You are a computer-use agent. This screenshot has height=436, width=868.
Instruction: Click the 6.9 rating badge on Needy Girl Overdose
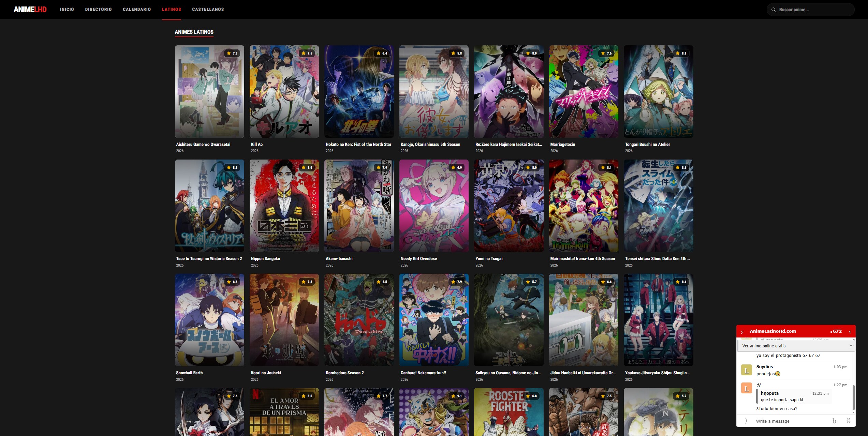point(457,167)
